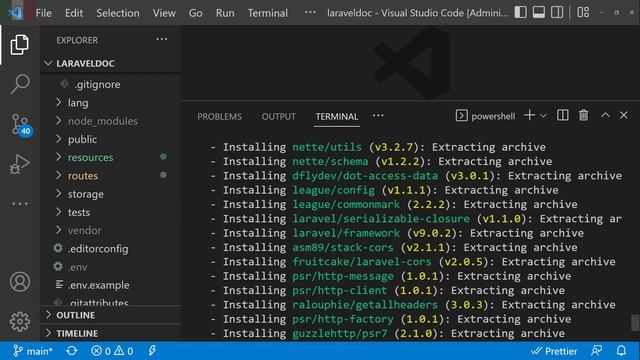
Task: Click the main* git branch indicator
Action: coord(32,351)
